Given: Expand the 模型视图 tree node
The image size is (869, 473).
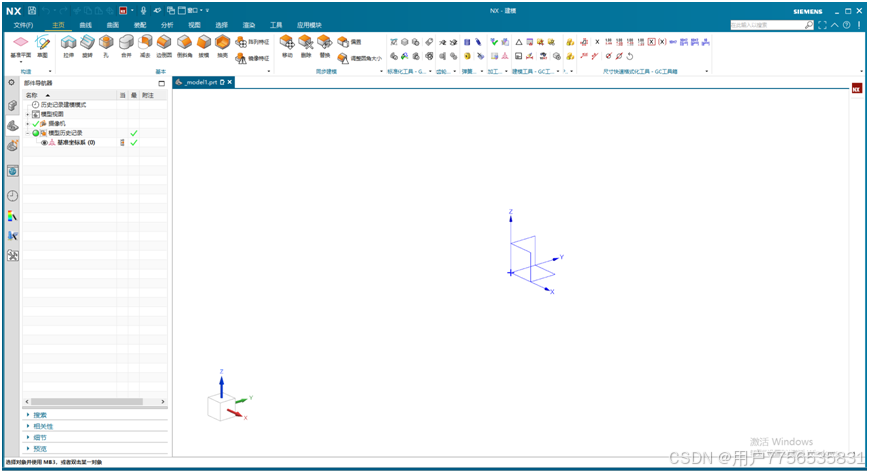Looking at the screenshot, I should pos(28,114).
